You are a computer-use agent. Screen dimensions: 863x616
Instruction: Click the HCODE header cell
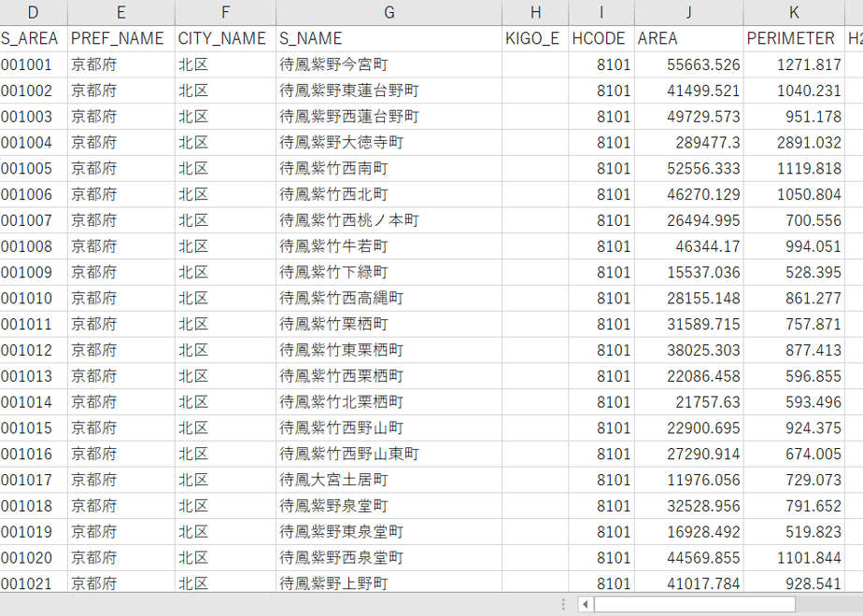[x=601, y=38]
